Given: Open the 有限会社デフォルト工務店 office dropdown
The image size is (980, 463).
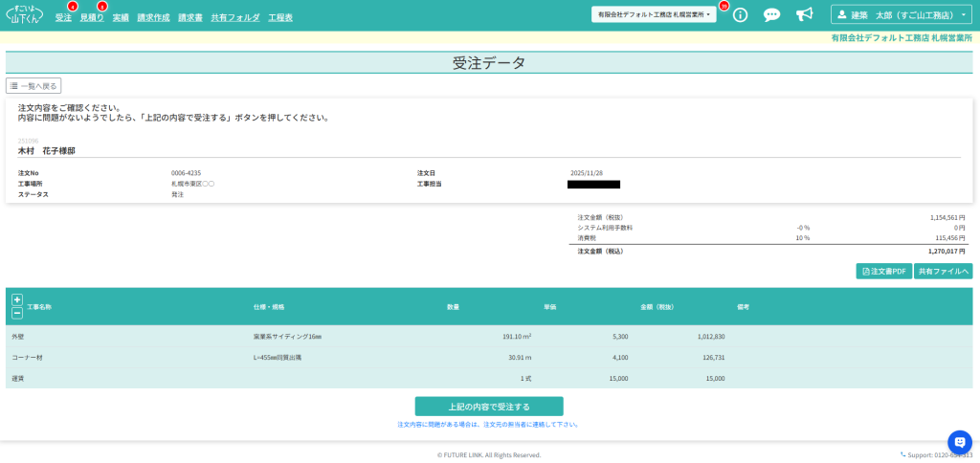Looking at the screenshot, I should point(654,15).
